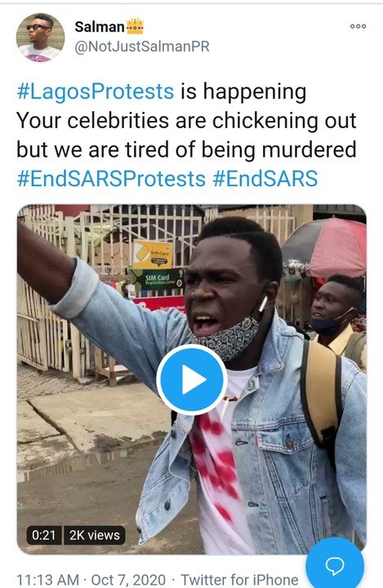Follow the #EndSARS hashtag link
This screenshot has width=383, height=588.
click(265, 179)
